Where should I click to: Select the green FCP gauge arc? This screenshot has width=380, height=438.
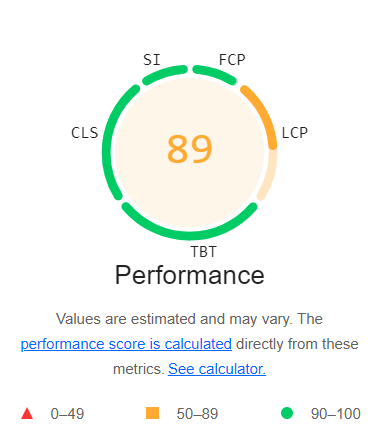tap(216, 73)
